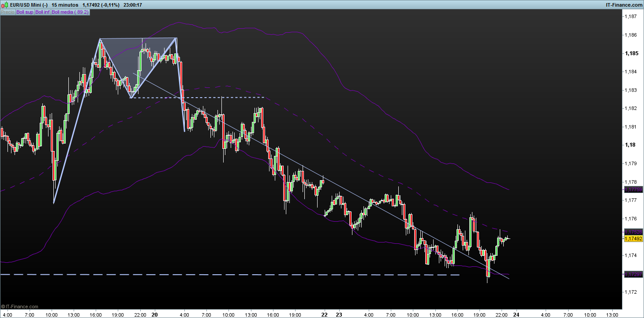The height and width of the screenshot is (318, 644).
Task: Click the 1,178 price axis label
Action: coord(631,182)
